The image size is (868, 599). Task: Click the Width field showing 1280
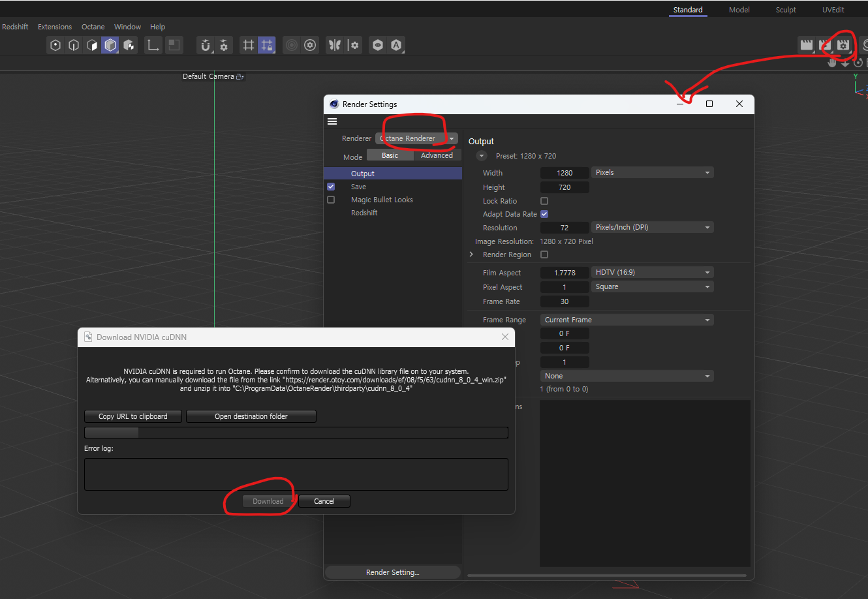coord(565,173)
